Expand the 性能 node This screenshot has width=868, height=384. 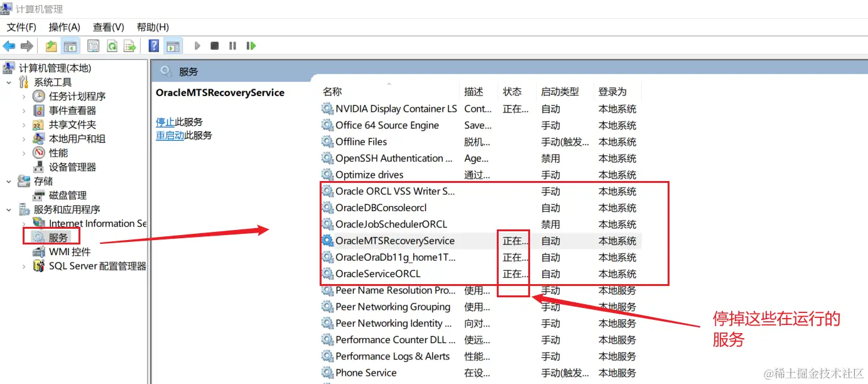tap(24, 153)
